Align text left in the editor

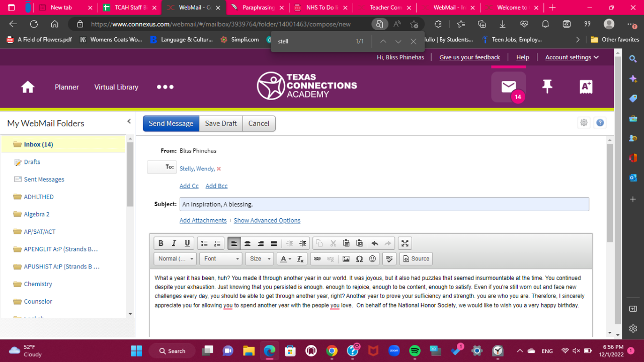click(x=234, y=243)
